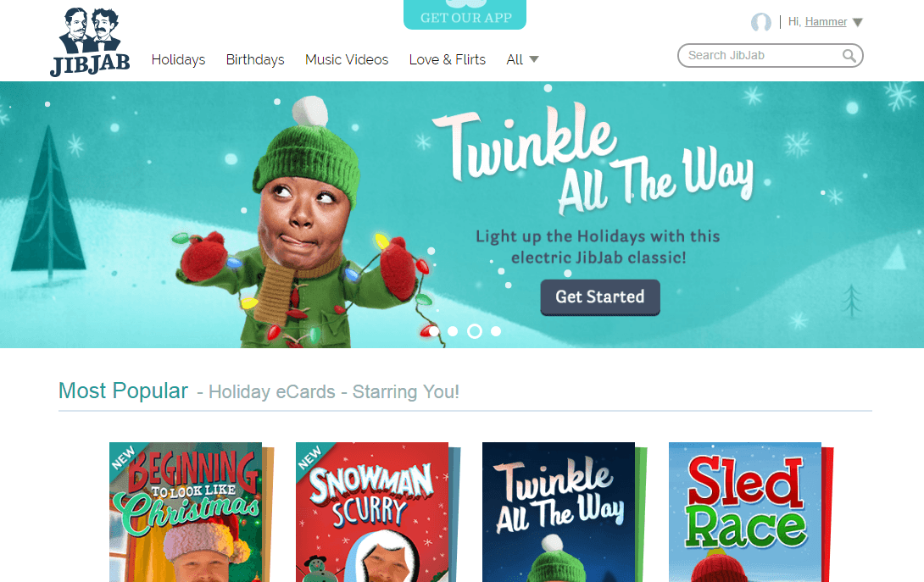Click the NEW badge on Beginning to Look Like Christmas
The width and height of the screenshot is (924, 582).
124,457
